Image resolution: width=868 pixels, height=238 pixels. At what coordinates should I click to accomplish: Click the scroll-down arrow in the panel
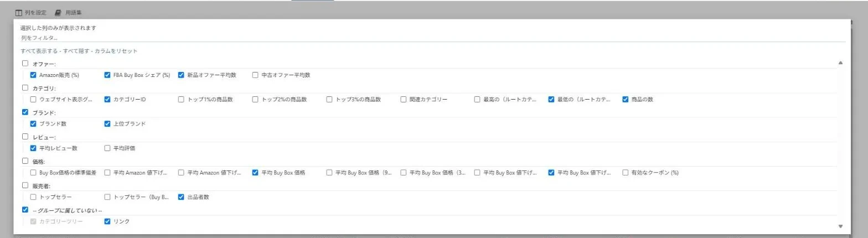click(840, 226)
